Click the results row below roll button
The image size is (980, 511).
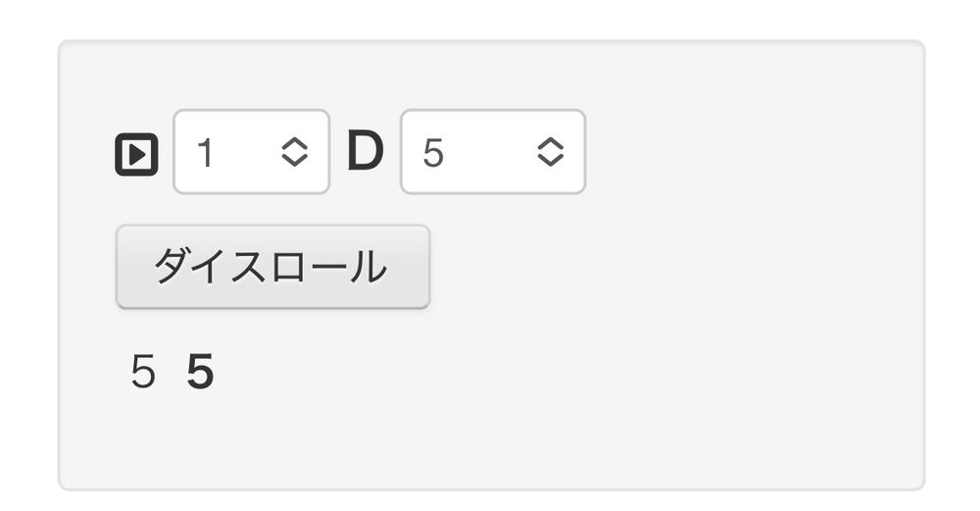click(172, 374)
